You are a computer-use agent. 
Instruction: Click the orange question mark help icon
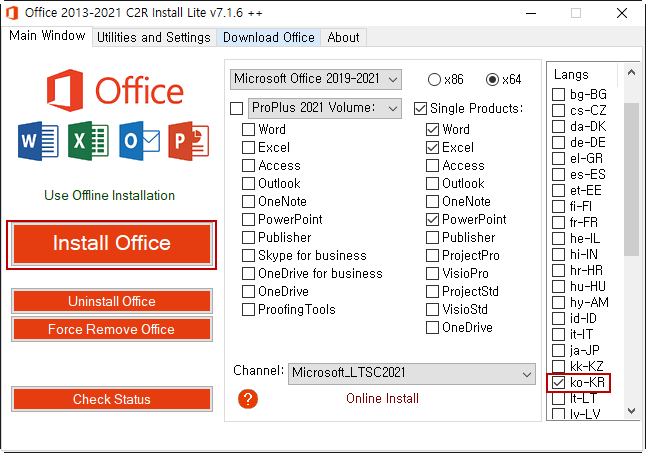point(248,399)
